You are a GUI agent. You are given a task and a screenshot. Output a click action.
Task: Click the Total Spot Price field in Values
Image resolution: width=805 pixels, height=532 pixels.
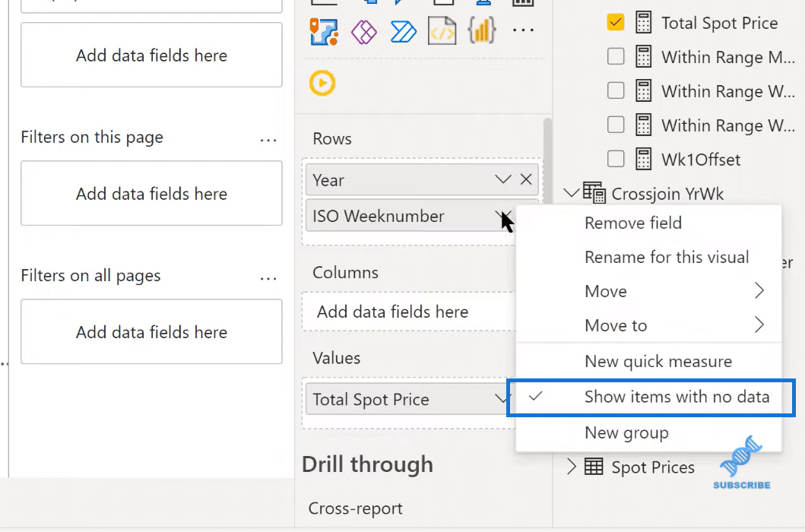tap(410, 399)
